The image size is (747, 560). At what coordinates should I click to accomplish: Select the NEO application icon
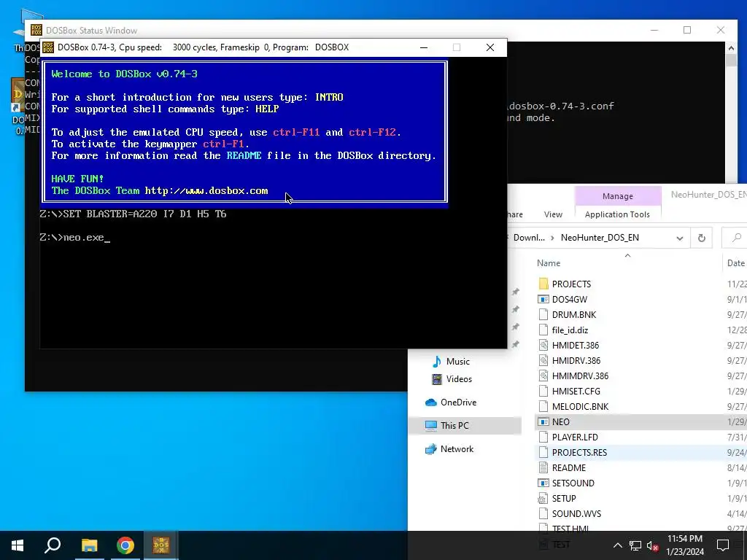[x=543, y=421]
